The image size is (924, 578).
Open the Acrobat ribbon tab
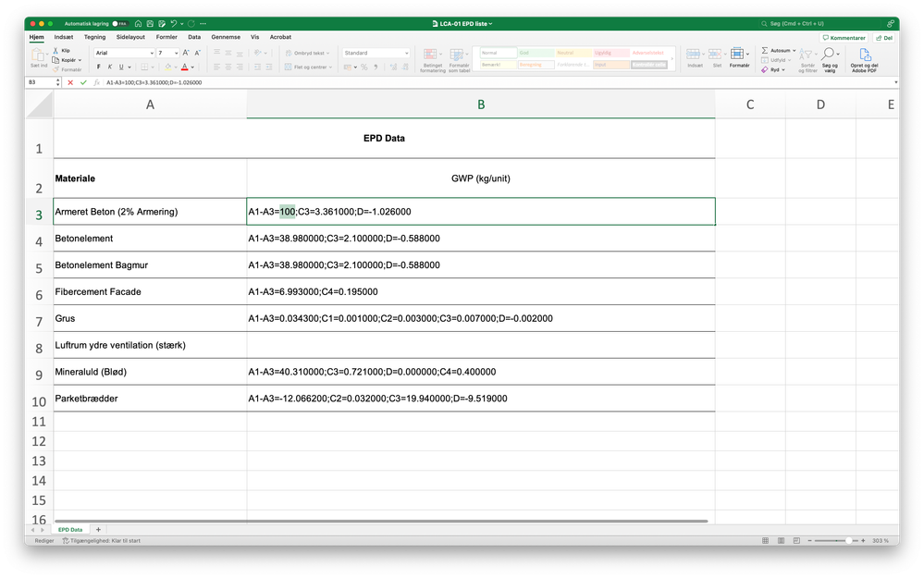[x=280, y=37]
